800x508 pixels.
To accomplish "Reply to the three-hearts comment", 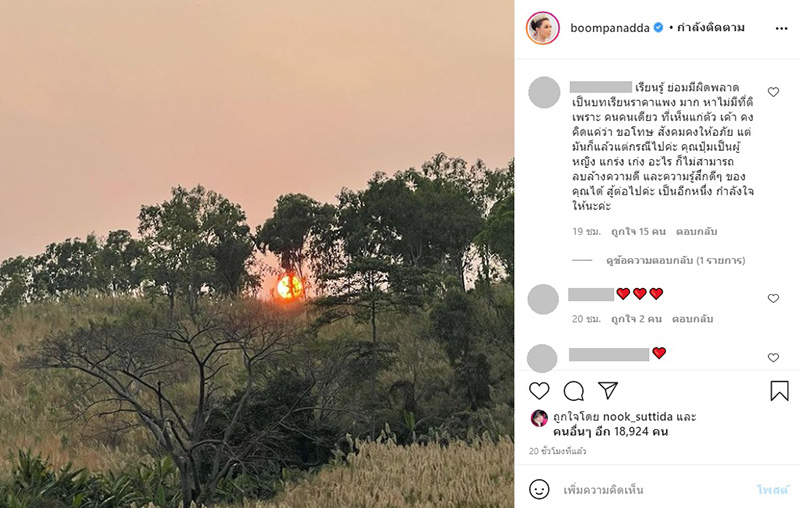I will [692, 319].
